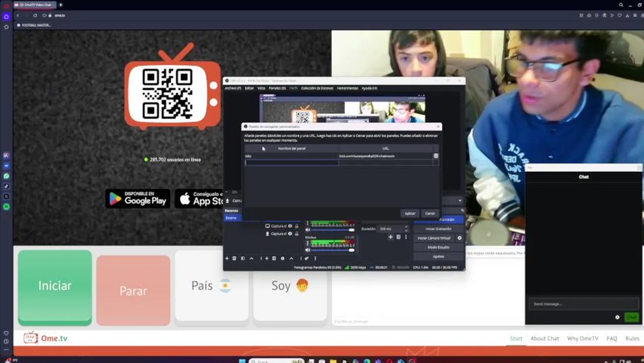
Task: Open the Ayuda menu in OBS
Action: (369, 88)
